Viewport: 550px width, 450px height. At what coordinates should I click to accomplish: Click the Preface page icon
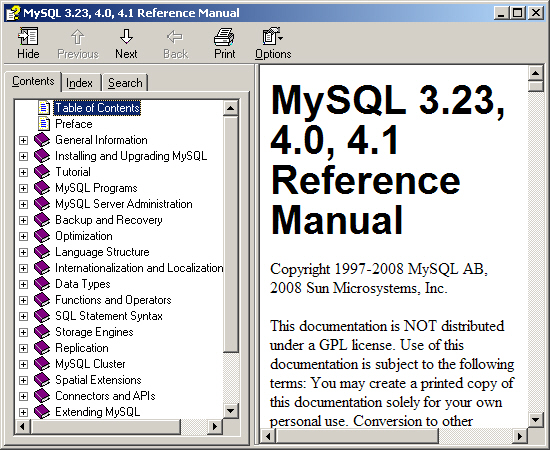point(44,124)
